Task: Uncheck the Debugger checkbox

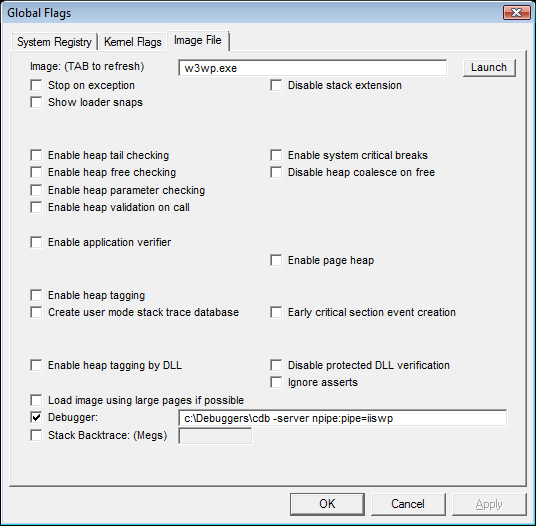Action: (x=36, y=417)
